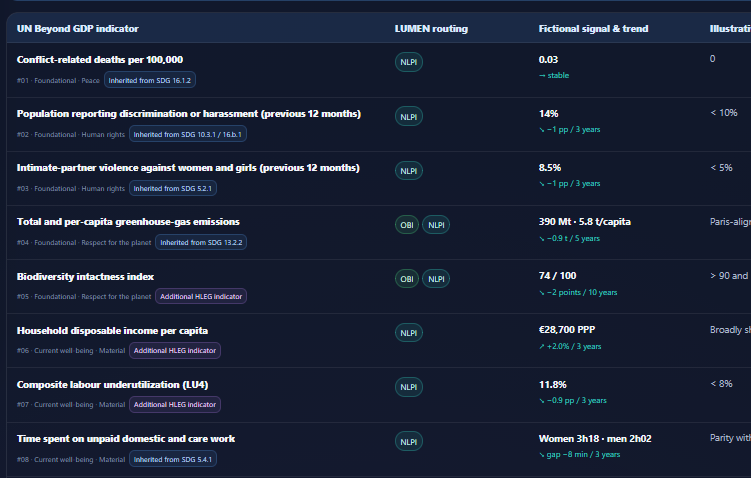The width and height of the screenshot is (751, 478).
Task: Click the 'UN Beyond GDP indicator' column header
Action: point(78,29)
